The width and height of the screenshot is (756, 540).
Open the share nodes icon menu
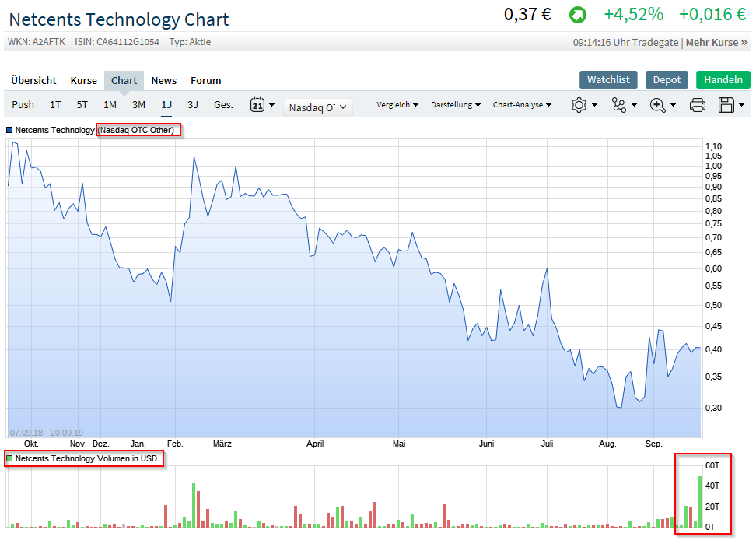click(x=618, y=104)
